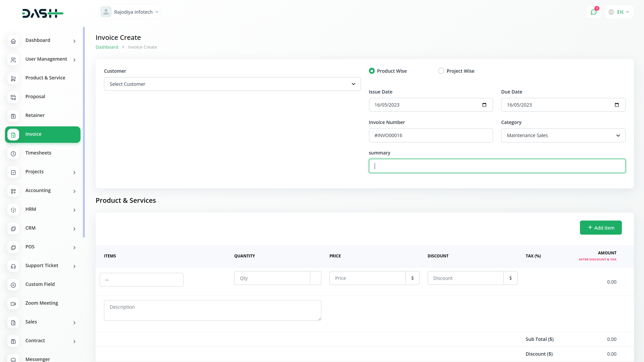
Task: Open Issue Date calendar picker icon
Action: (x=484, y=105)
